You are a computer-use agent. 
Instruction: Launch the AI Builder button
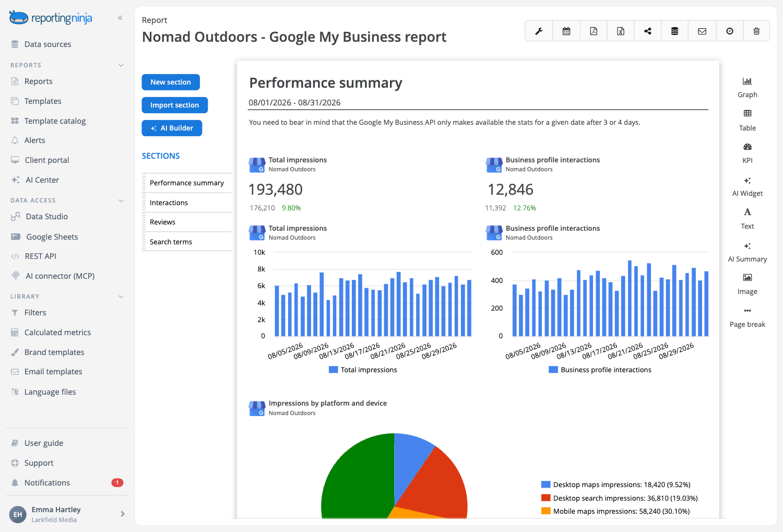(x=172, y=128)
